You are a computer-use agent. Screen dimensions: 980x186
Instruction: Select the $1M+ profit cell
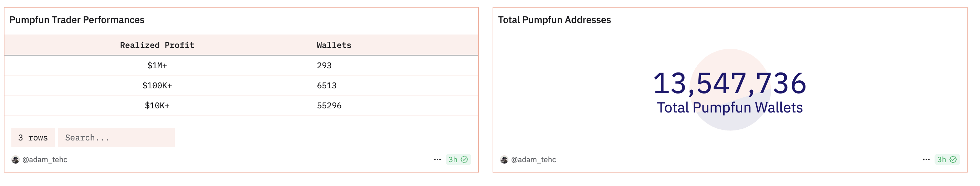[157, 66]
